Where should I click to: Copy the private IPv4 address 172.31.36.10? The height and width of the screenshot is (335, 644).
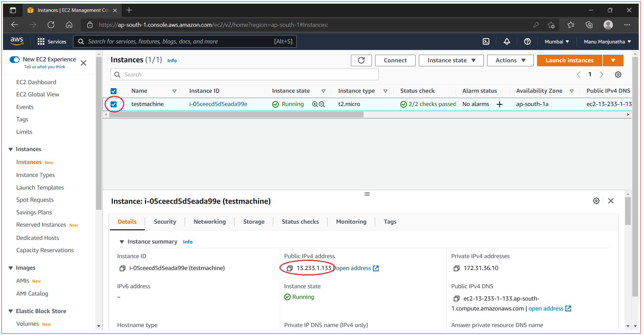[x=457, y=268]
